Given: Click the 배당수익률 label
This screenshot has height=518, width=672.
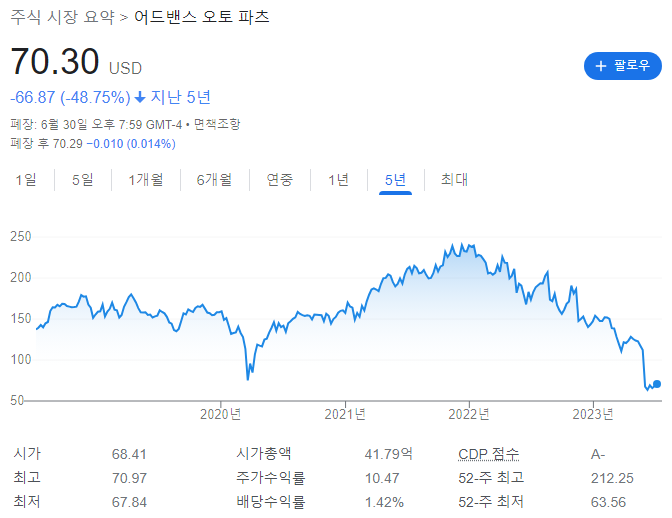Looking at the screenshot, I should point(270,502).
